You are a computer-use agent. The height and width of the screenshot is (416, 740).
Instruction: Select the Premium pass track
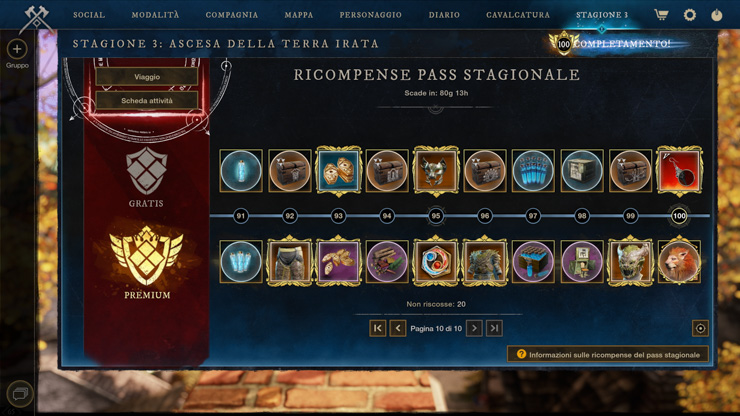click(147, 262)
